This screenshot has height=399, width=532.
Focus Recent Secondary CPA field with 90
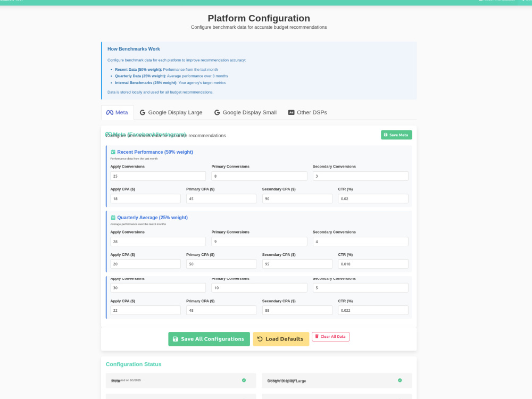click(x=297, y=199)
